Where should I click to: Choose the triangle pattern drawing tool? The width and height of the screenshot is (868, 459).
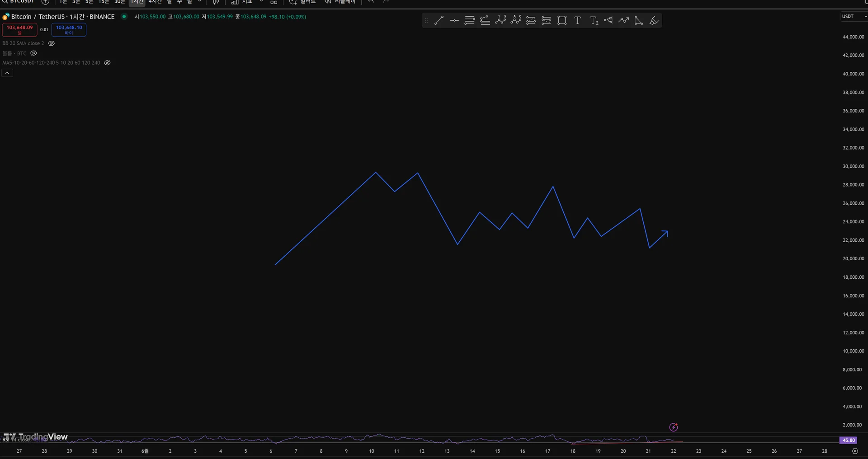(639, 20)
